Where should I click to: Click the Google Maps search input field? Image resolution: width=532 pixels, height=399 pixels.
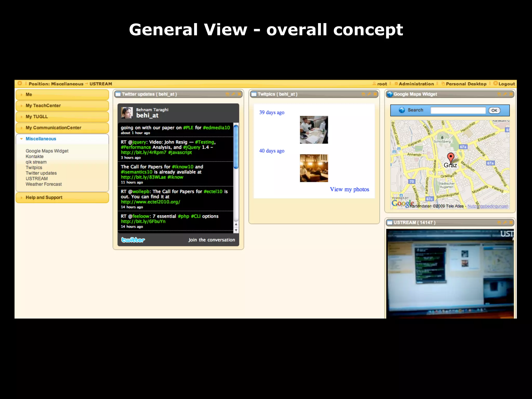(458, 110)
